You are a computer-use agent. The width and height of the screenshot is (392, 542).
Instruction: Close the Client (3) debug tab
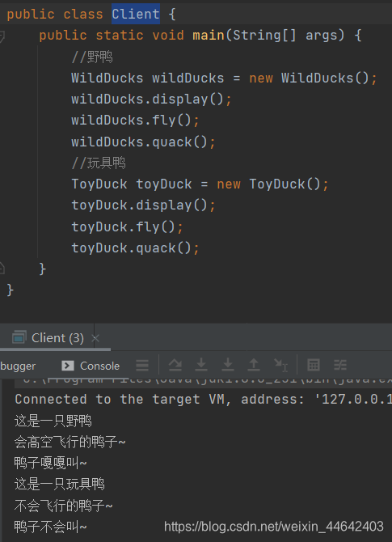coord(95,338)
